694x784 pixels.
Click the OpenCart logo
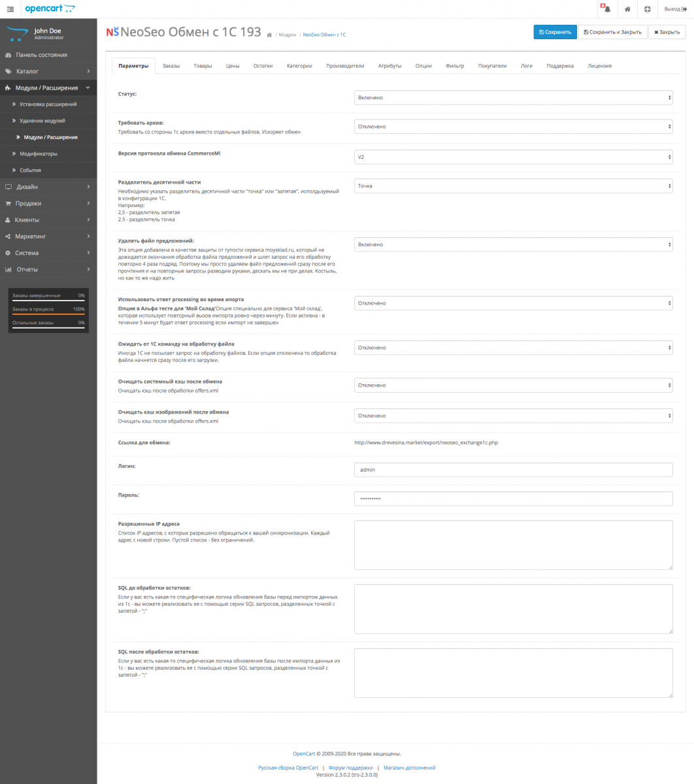click(50, 8)
